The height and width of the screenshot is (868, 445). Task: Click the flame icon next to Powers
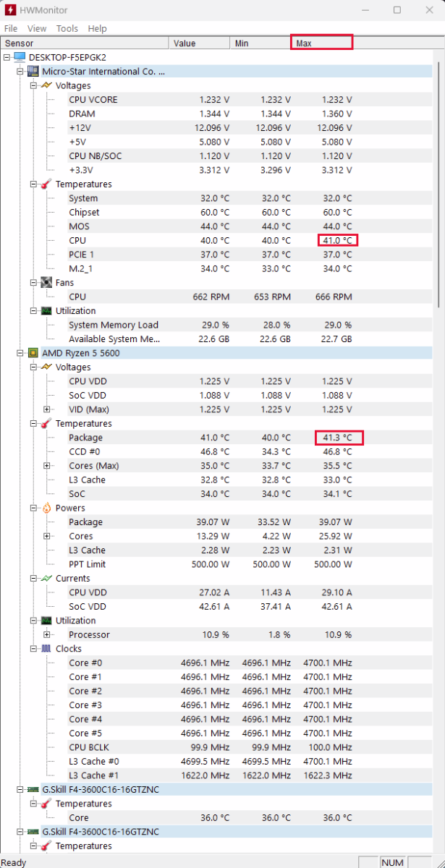pos(46,508)
